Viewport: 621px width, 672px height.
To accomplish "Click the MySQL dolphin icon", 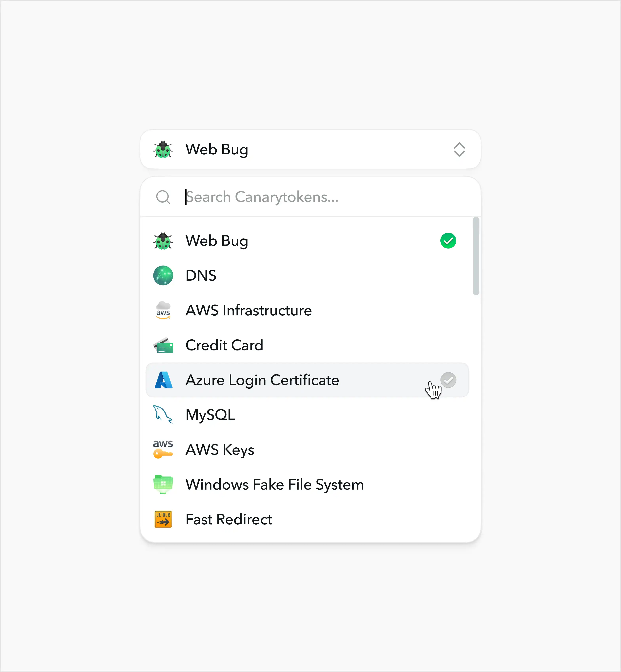I will pyautogui.click(x=163, y=415).
